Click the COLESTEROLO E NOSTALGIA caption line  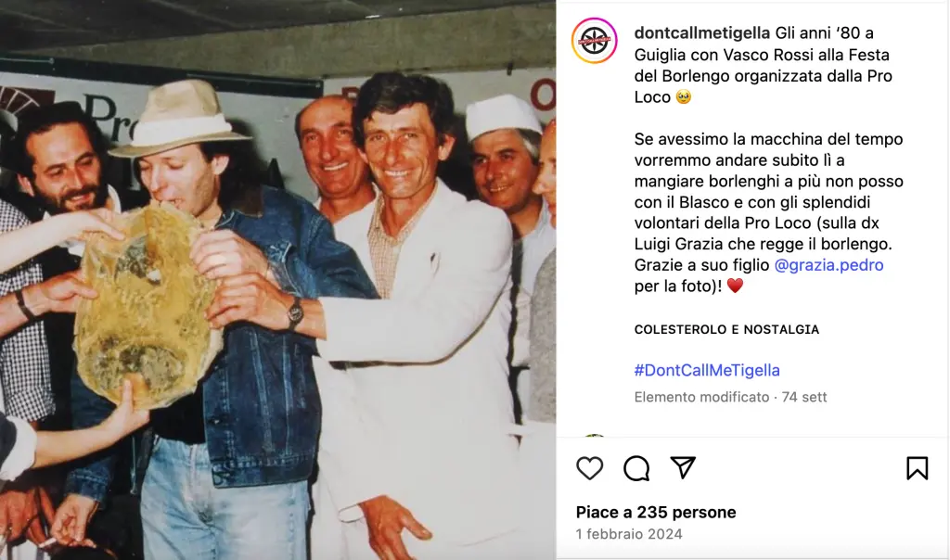(x=726, y=329)
